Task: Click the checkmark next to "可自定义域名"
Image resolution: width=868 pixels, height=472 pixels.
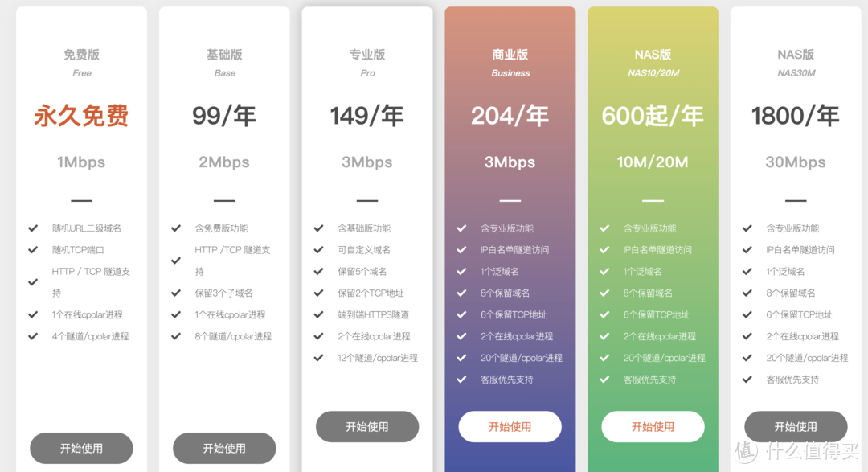Action: (319, 250)
